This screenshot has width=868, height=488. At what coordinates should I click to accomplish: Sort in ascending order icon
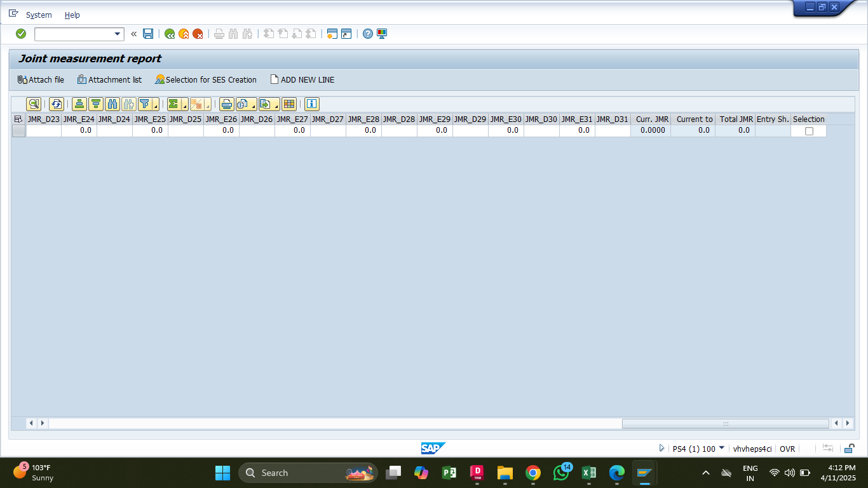79,104
